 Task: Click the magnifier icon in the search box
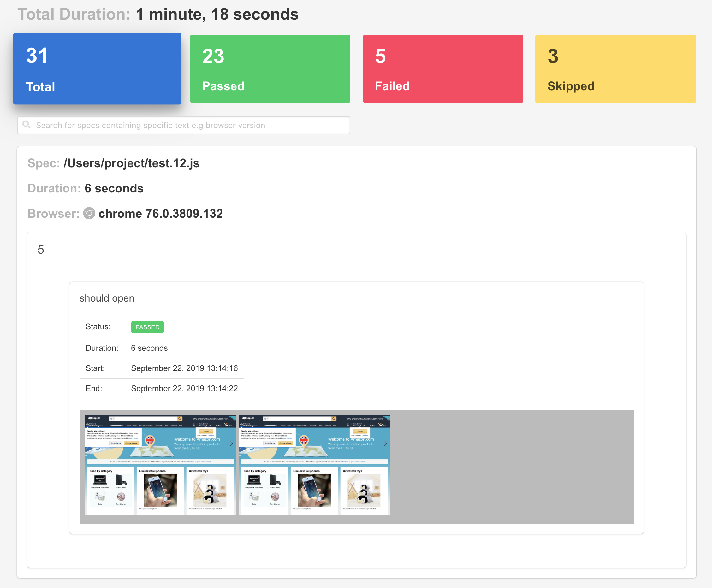click(x=27, y=125)
